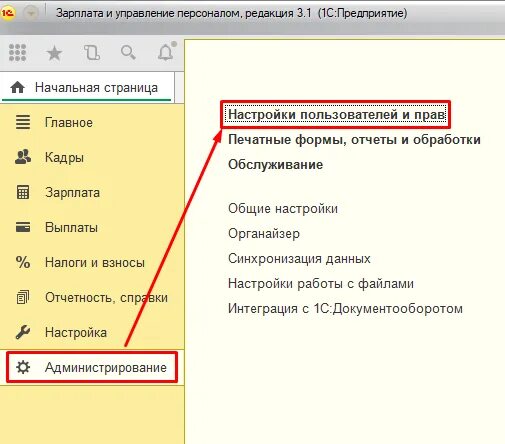Open the sections menu grid icon

17,53
